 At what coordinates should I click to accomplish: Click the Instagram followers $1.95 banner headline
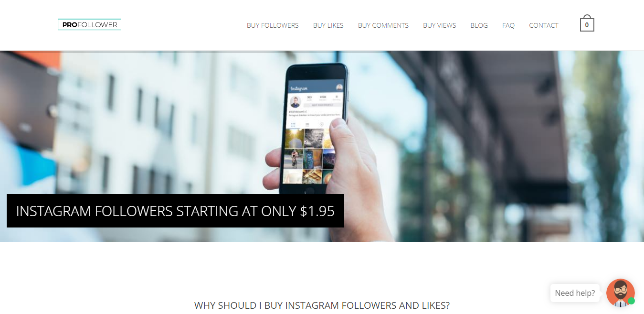tap(175, 211)
